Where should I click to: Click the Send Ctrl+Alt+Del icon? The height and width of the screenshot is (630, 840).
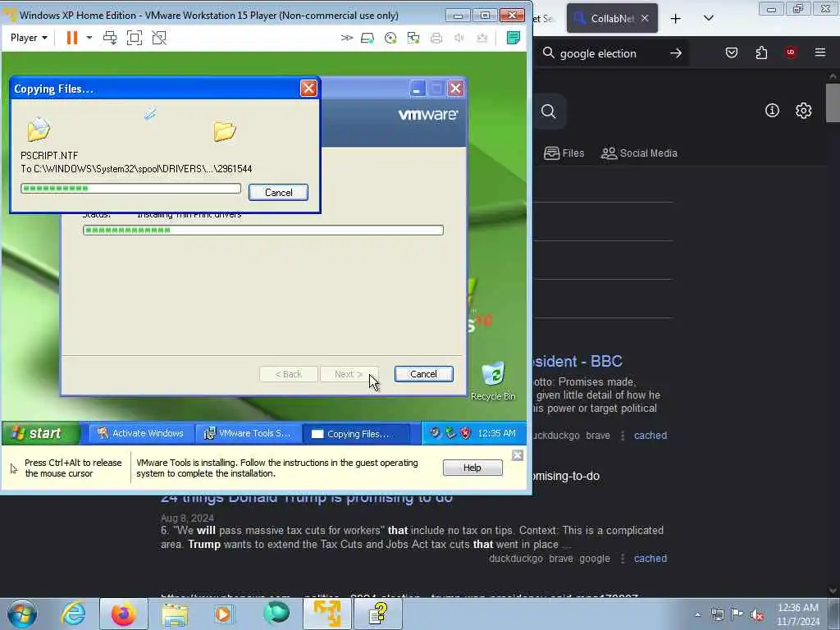point(110,38)
